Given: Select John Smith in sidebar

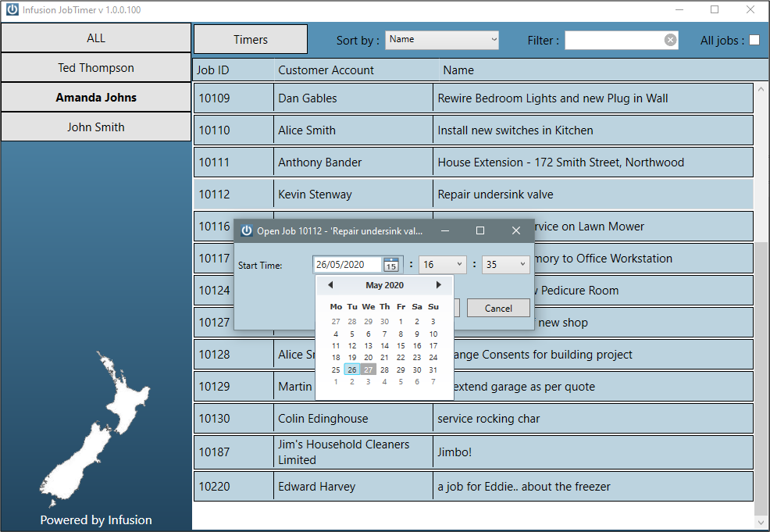Looking at the screenshot, I should (96, 127).
